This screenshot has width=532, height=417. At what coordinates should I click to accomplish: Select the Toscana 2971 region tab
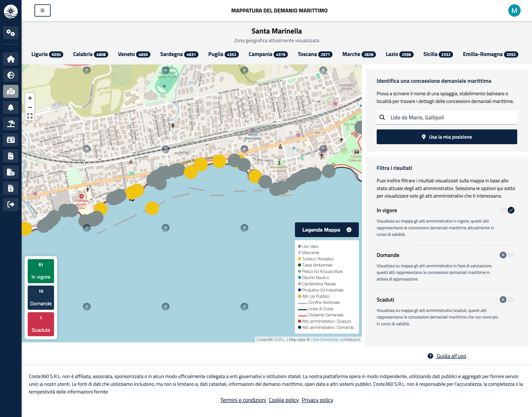point(315,54)
